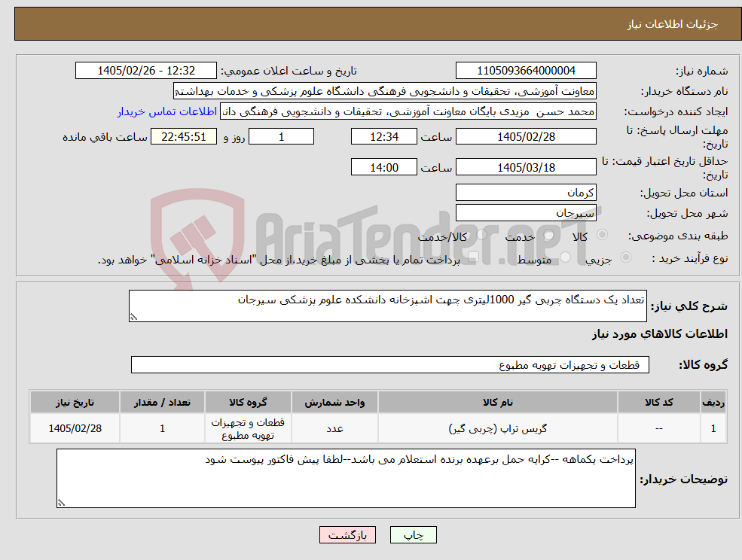Click the remaining time 22:45:51 field

[184, 137]
